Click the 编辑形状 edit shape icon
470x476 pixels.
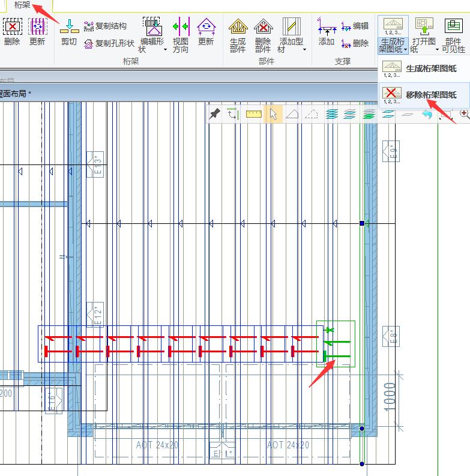tap(153, 27)
